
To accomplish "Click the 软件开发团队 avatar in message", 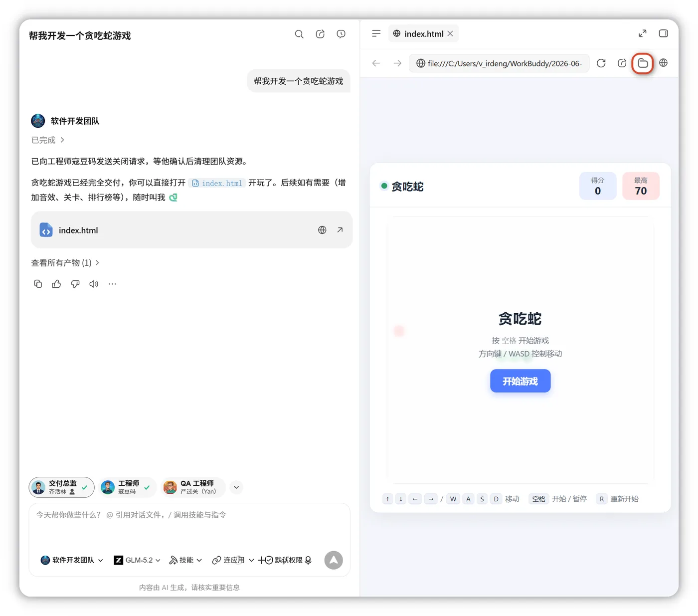I will point(38,121).
